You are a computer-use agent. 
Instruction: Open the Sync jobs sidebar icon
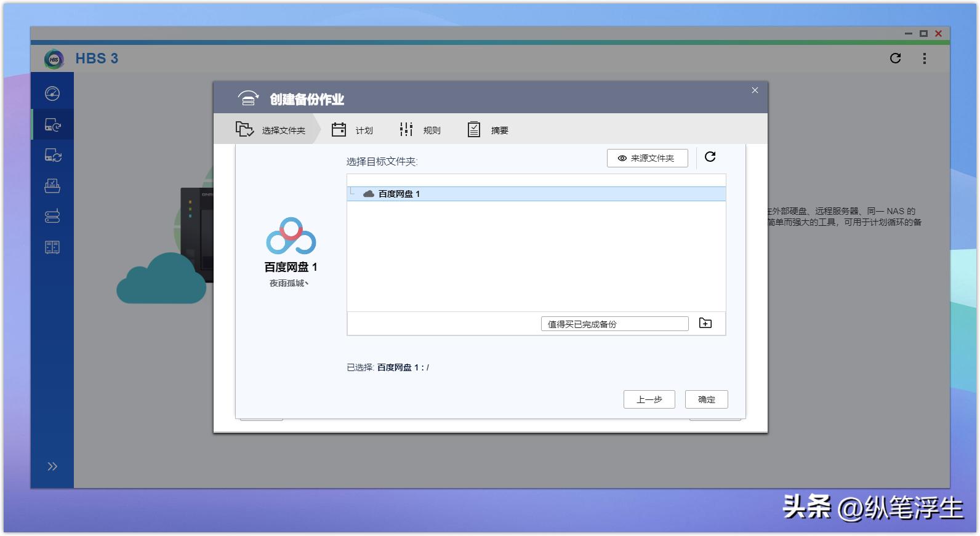click(52, 155)
